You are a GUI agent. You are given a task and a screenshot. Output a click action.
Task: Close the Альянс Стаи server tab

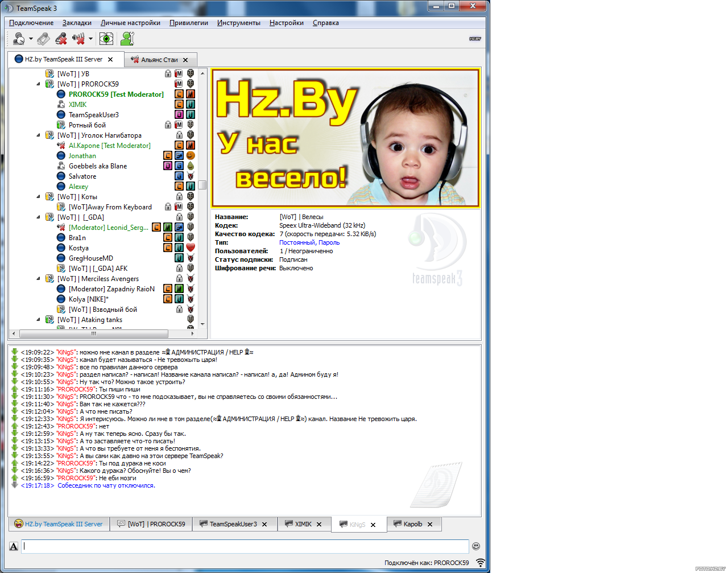coord(185,60)
